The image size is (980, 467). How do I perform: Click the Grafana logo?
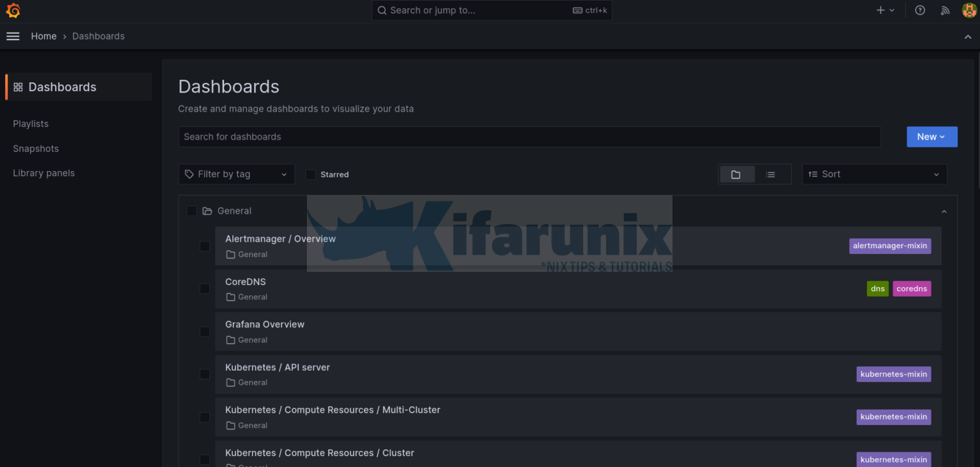(x=13, y=10)
